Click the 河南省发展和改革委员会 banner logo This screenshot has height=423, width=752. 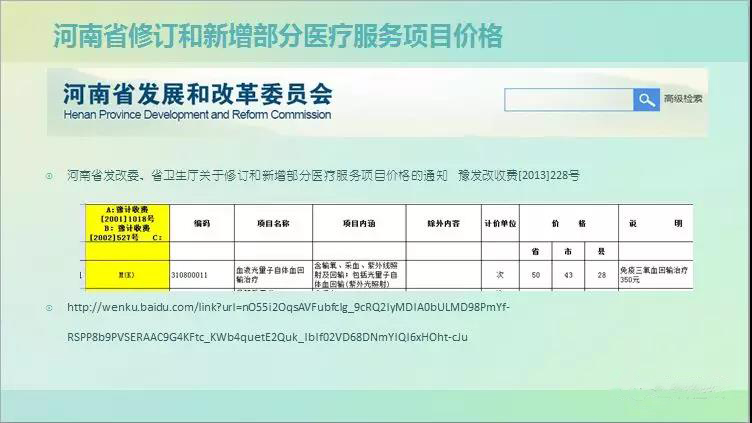pos(197,95)
